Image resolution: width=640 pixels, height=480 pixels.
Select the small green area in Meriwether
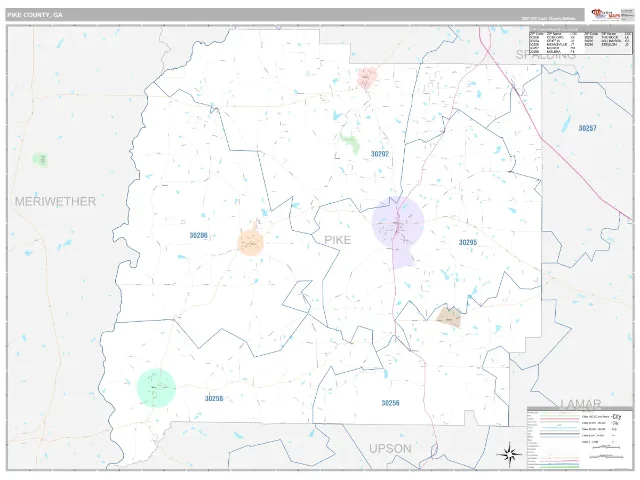pyautogui.click(x=40, y=160)
